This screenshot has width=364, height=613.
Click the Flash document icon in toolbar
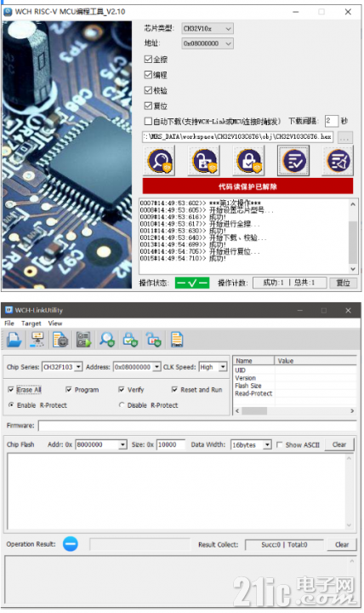177,340
